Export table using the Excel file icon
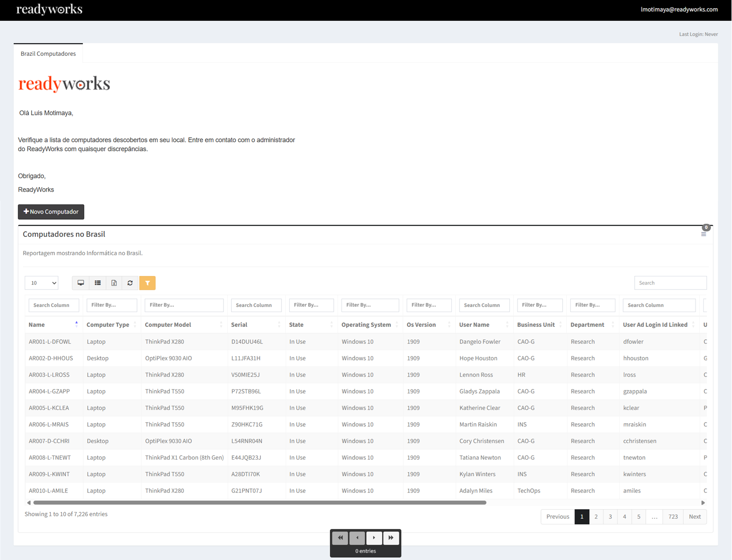Viewport: 732px width, 560px height. coord(114,283)
